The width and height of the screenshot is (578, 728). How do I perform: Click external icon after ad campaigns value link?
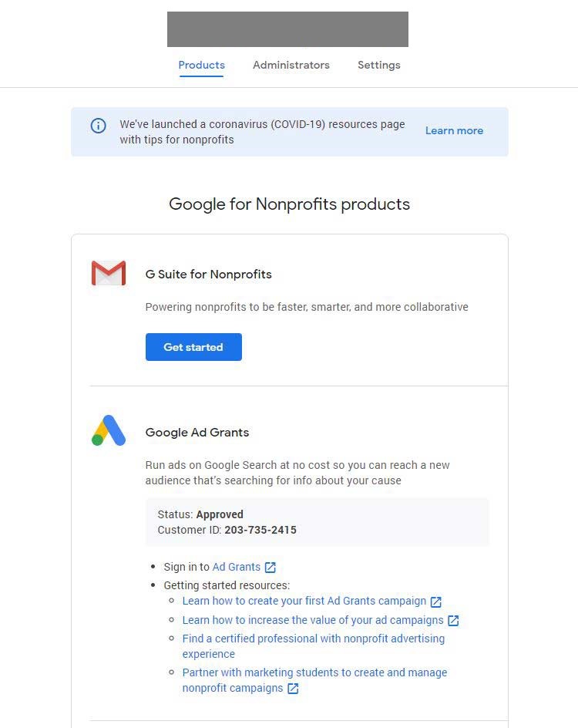coord(453,621)
